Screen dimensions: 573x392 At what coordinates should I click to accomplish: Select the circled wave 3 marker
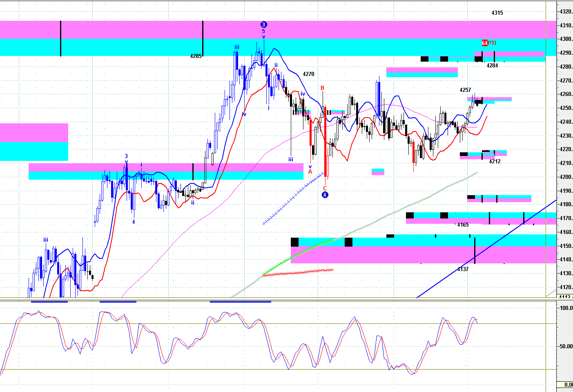pyautogui.click(x=263, y=24)
